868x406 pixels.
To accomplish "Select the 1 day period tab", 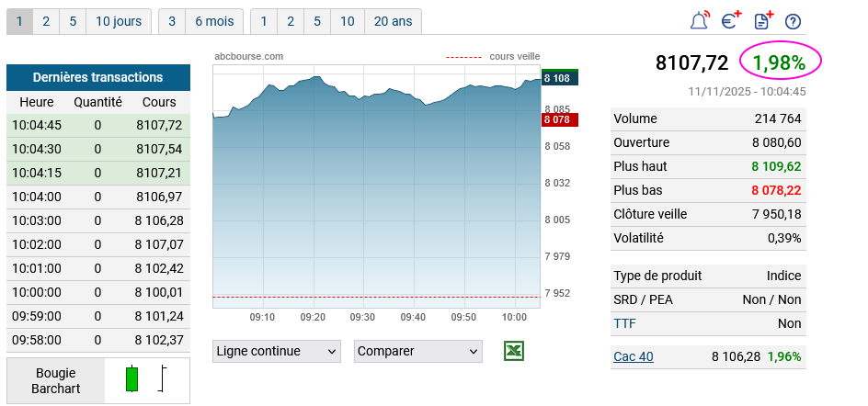I will [19, 21].
